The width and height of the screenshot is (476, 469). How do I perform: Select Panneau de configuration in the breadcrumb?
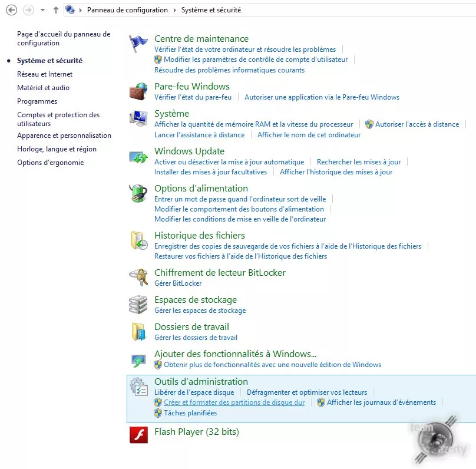[127, 10]
